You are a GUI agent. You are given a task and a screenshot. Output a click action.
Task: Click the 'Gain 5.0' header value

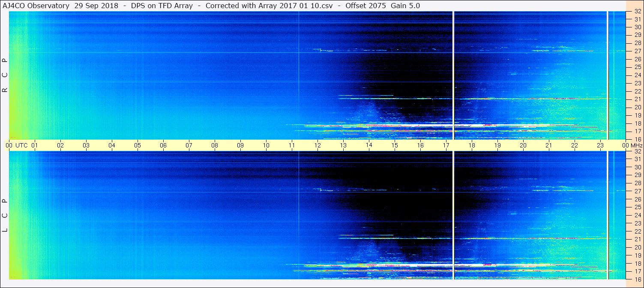405,6
